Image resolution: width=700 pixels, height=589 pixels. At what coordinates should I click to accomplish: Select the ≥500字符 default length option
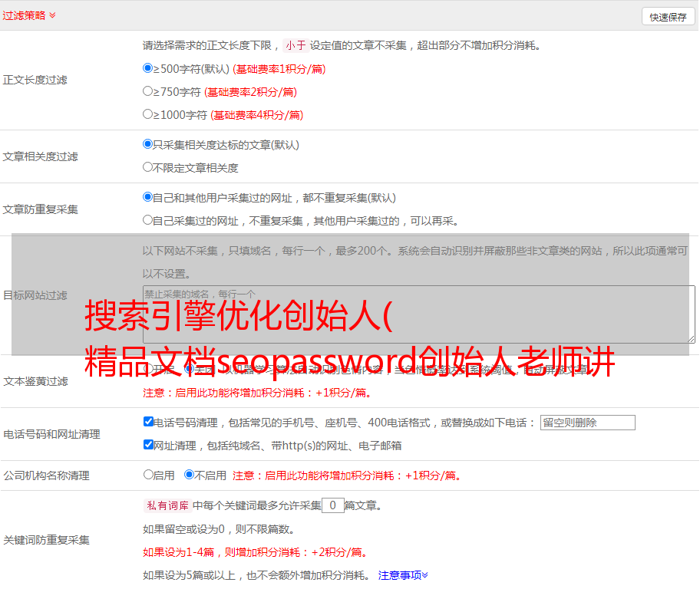tap(148, 68)
